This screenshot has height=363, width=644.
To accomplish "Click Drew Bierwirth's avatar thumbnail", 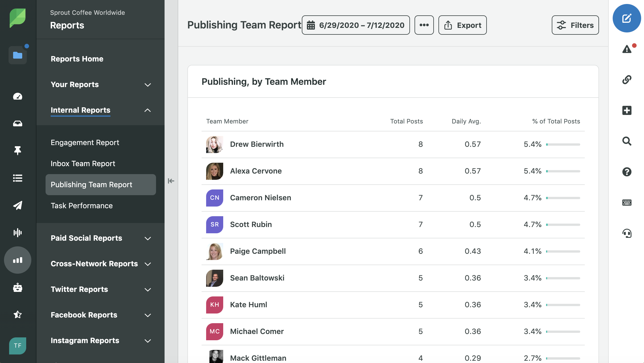I will (214, 145).
